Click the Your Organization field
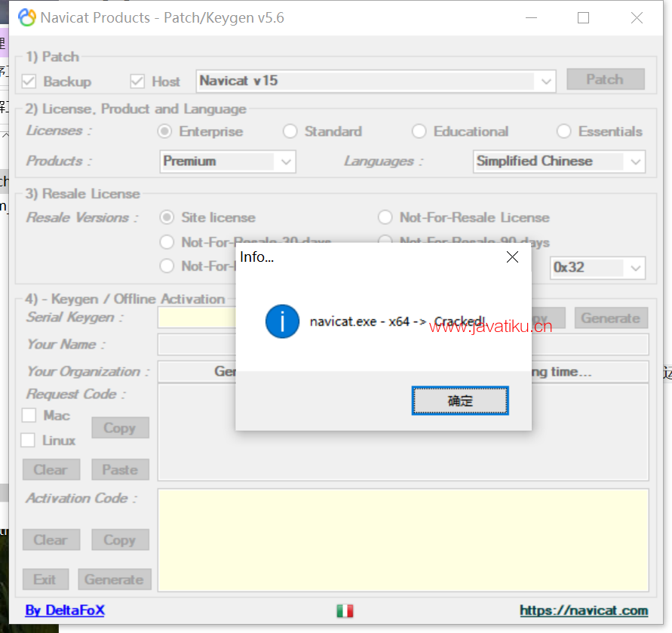 (196, 372)
